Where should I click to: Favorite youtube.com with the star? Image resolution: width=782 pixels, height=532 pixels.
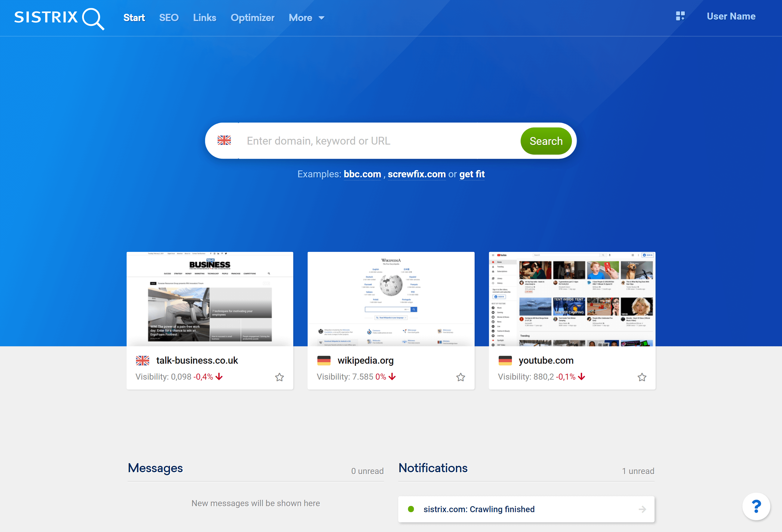tap(642, 377)
